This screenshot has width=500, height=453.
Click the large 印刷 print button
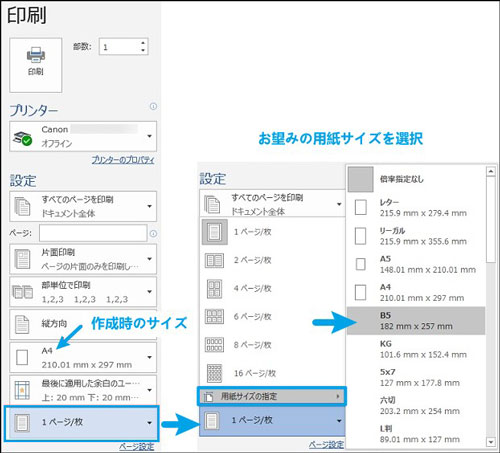(36, 65)
